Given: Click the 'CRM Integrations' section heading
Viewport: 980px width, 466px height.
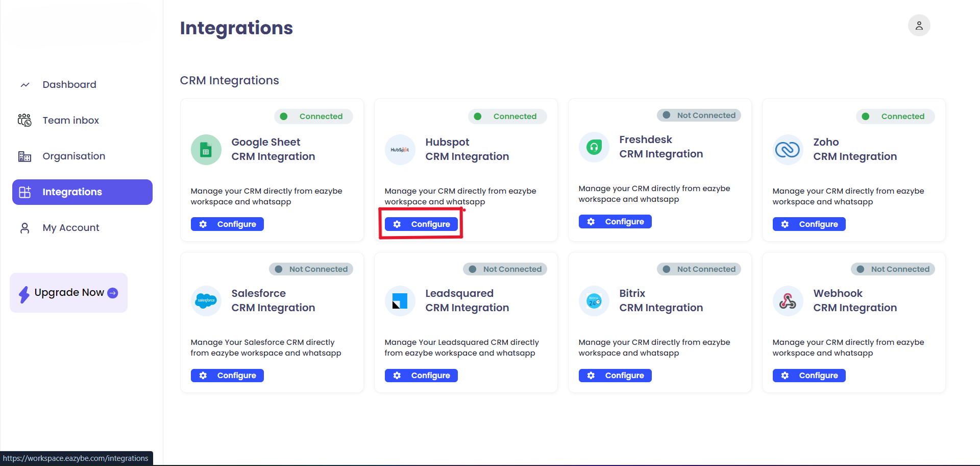Looking at the screenshot, I should click(229, 81).
